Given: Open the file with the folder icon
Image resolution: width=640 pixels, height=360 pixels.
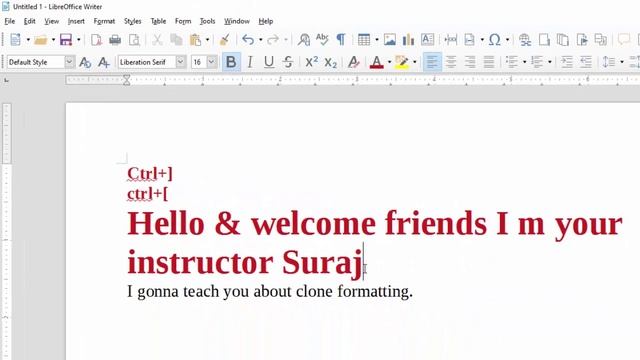Looking at the screenshot, I should click(x=40, y=40).
